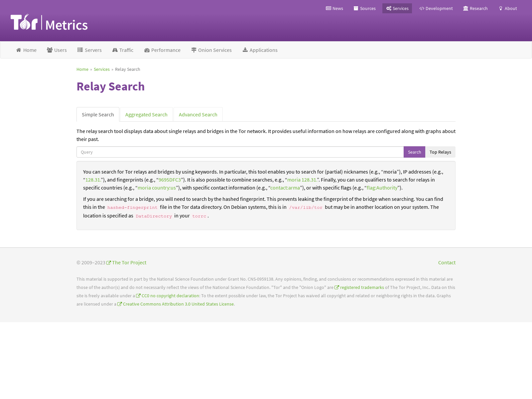Switch to the Advanced Search tab
532x399 pixels.
(x=198, y=114)
